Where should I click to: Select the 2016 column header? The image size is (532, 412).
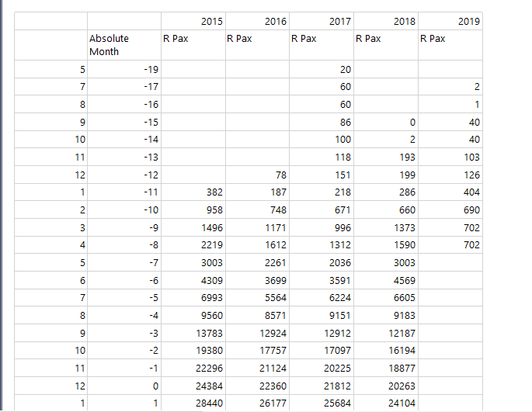click(257, 21)
